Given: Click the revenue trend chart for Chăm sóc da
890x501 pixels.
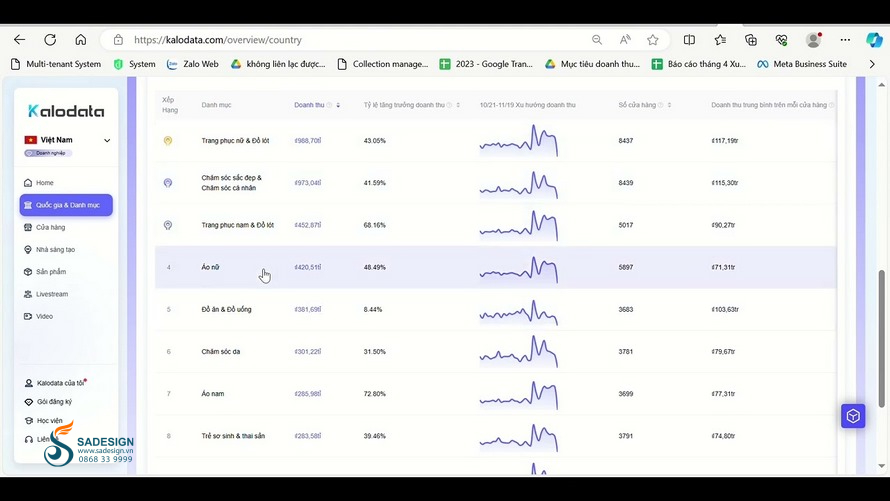Looking at the screenshot, I should coord(519,352).
